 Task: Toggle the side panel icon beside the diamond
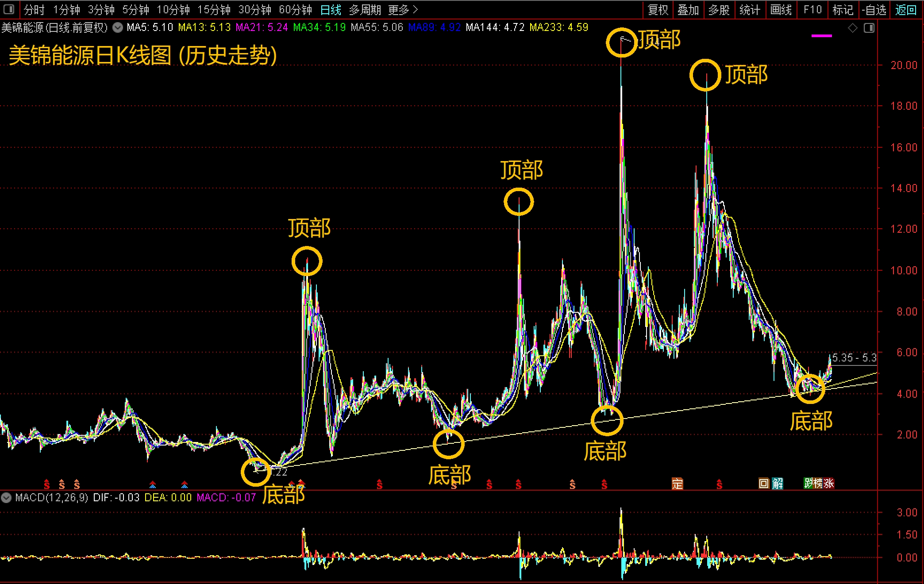869,28
